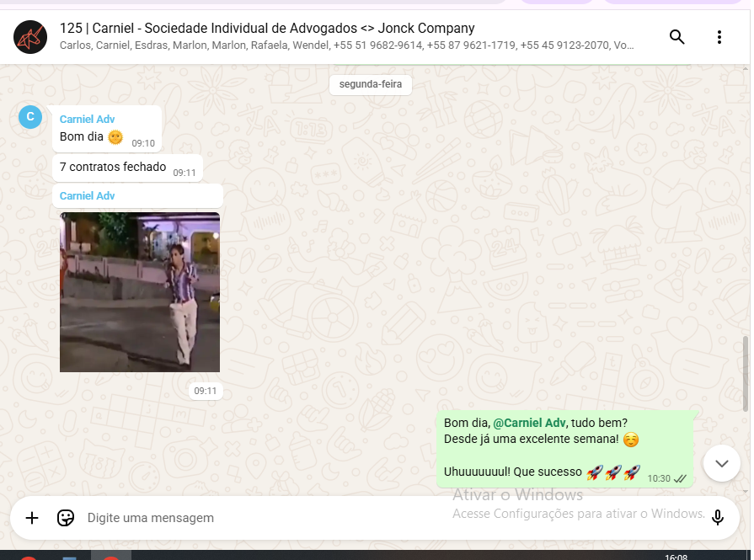The width and height of the screenshot is (754, 560).
Task: Click the plus attach icon
Action: click(32, 518)
